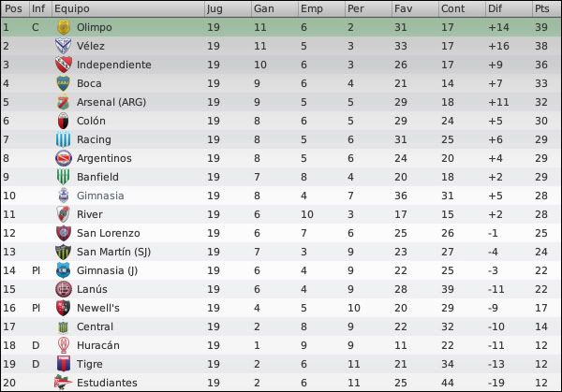Click the Independiente club crest icon

[x=64, y=65]
